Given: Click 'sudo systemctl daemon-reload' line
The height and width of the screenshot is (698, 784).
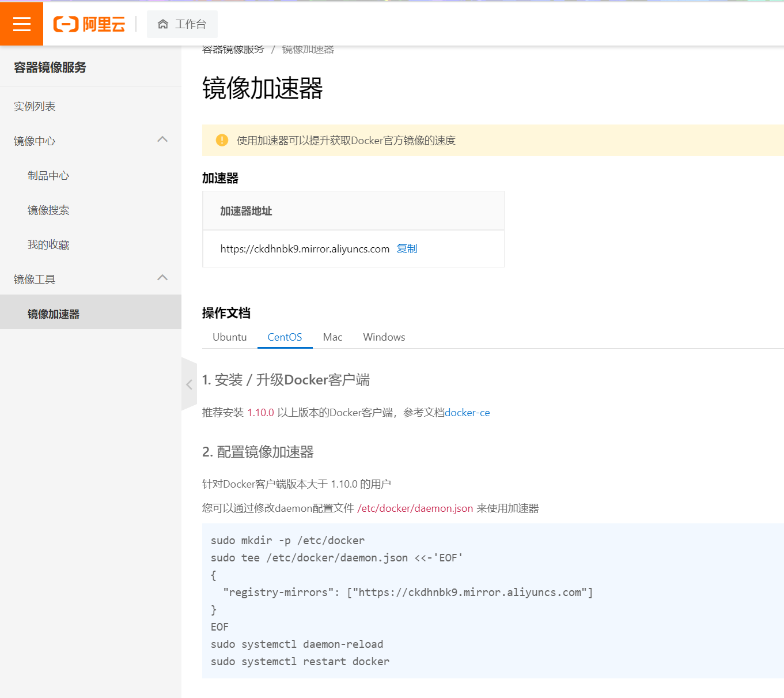Looking at the screenshot, I should [297, 644].
